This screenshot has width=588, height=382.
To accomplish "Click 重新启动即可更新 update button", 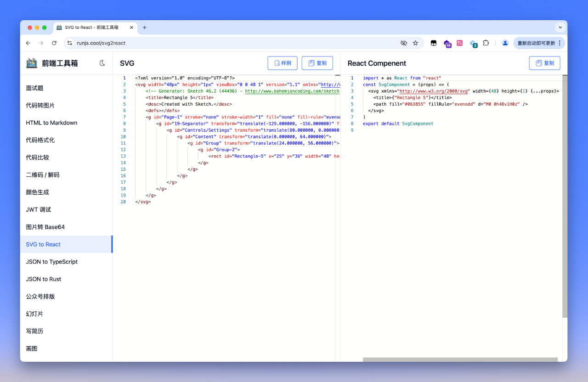I will [536, 43].
